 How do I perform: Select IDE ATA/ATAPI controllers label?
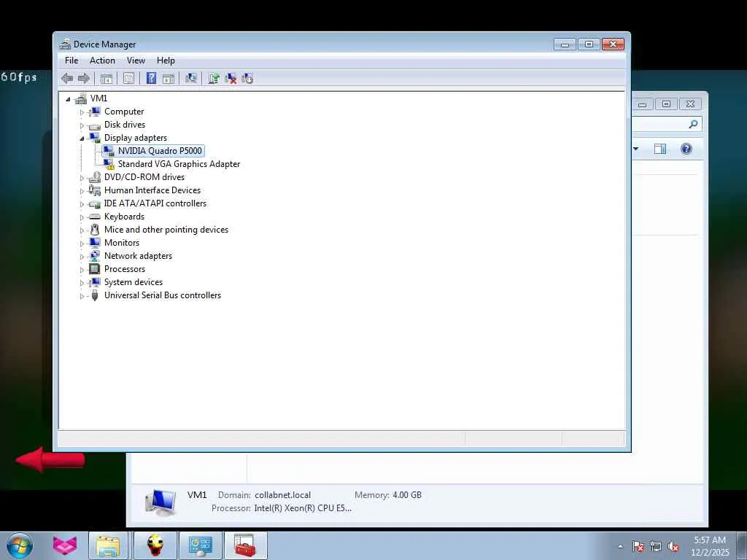click(155, 203)
